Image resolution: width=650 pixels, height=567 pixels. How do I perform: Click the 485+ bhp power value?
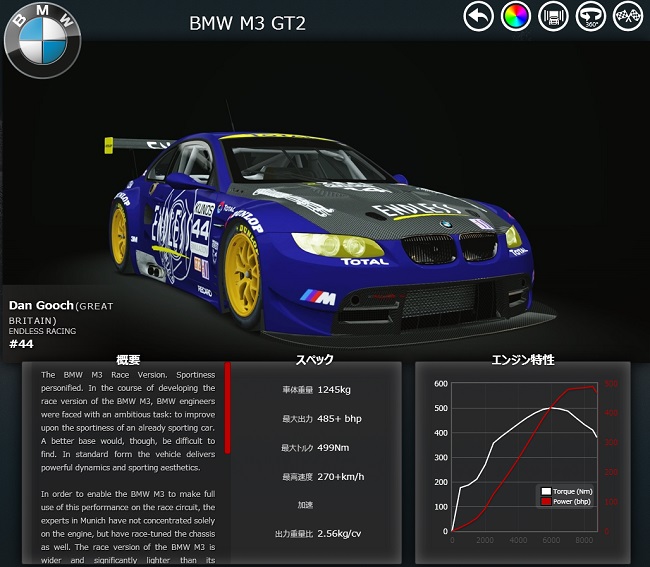click(340, 419)
